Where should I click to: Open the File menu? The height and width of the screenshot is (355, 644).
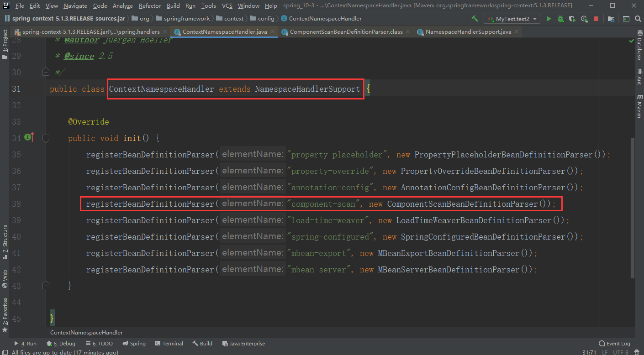[20, 6]
